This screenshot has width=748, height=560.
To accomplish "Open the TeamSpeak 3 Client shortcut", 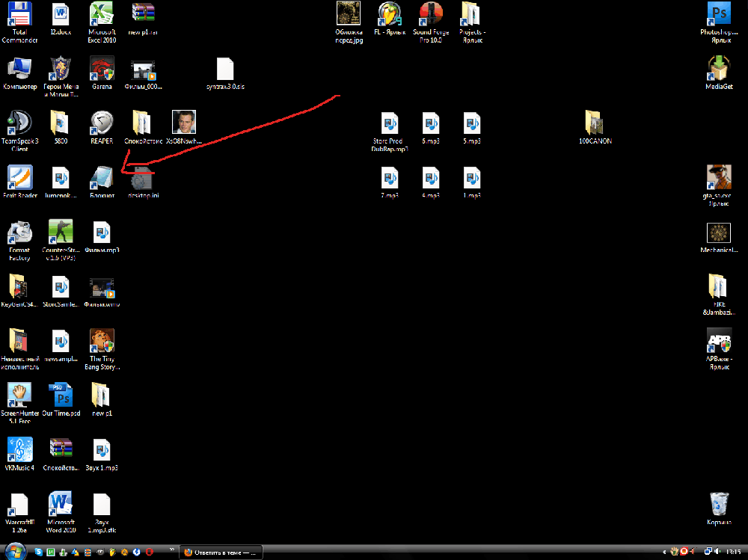I will (x=19, y=123).
